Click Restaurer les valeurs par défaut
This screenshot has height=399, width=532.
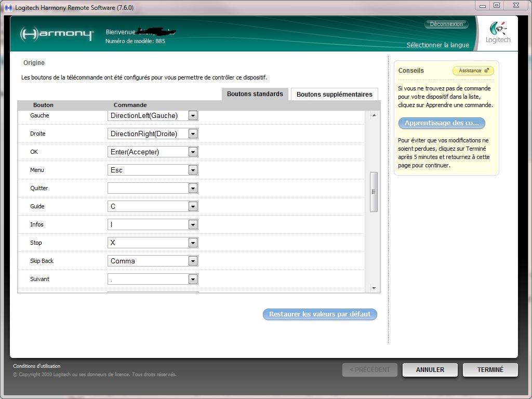tap(320, 314)
